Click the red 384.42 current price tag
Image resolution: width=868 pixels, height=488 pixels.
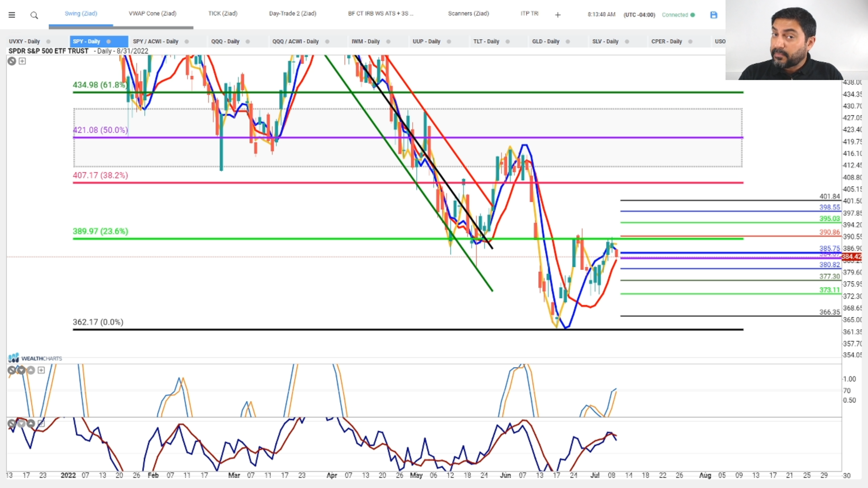pyautogui.click(x=851, y=257)
